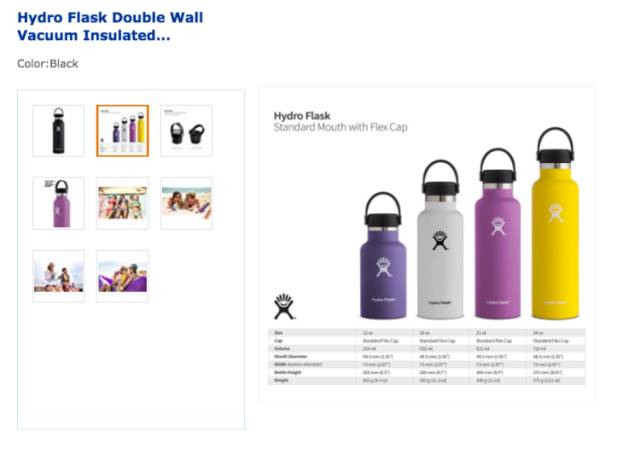Screen dimensions: 640x467
Task: Click the Color: Black label
Action: pos(48,64)
